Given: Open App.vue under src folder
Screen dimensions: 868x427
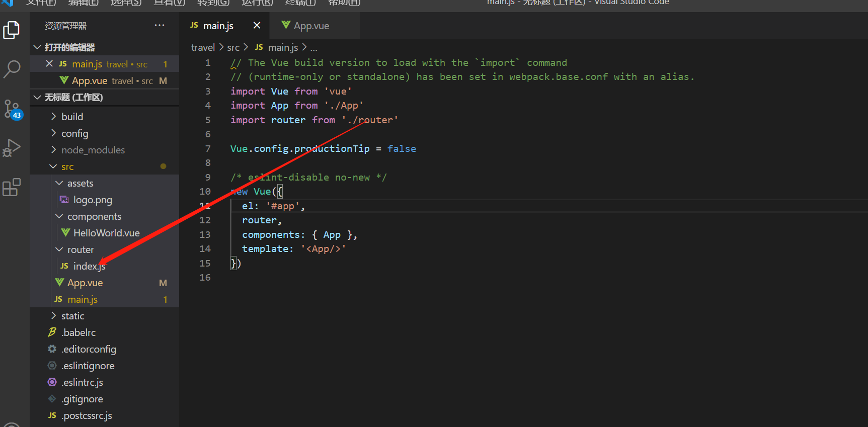Looking at the screenshot, I should click(104, 283).
